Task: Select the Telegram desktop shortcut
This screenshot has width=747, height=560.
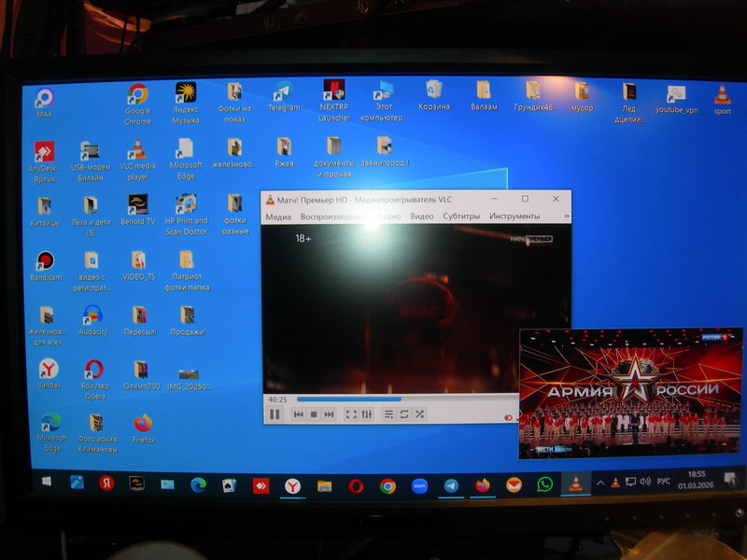Action: click(284, 97)
